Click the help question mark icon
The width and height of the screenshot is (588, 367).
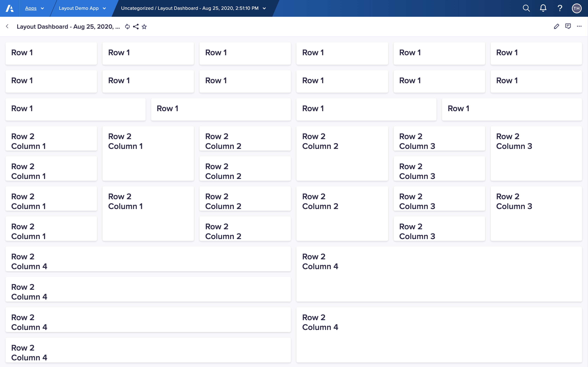click(560, 8)
